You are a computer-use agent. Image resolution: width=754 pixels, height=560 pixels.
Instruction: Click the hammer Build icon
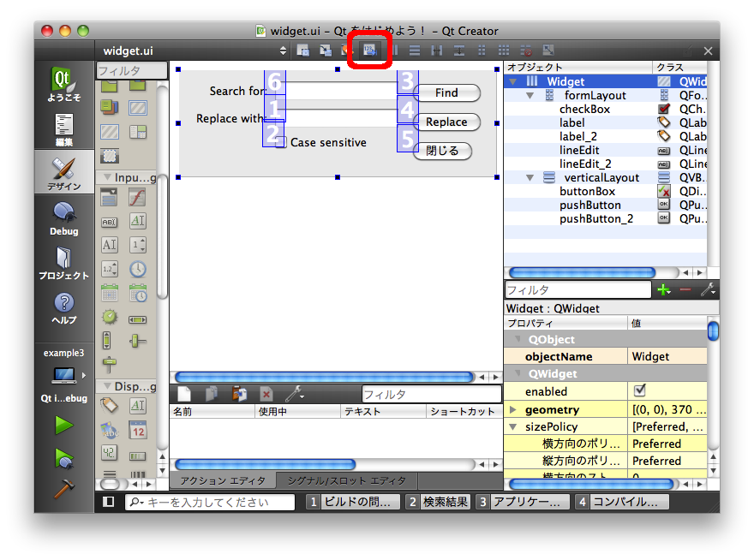(64, 490)
